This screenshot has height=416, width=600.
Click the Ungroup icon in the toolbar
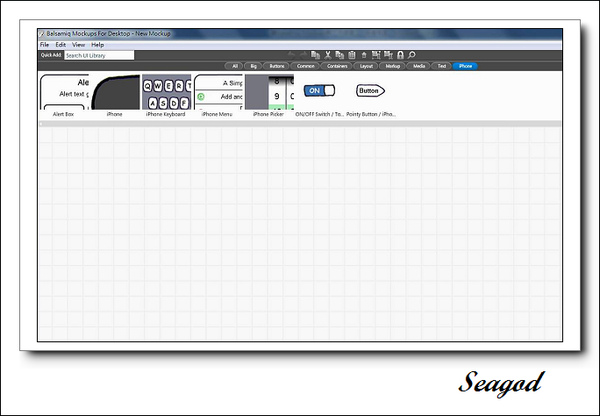pyautogui.click(x=388, y=55)
